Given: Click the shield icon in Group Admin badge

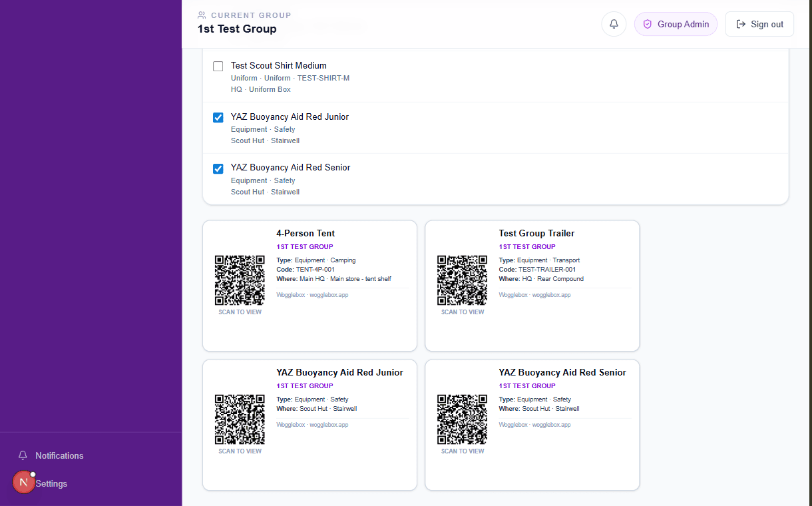Looking at the screenshot, I should pos(648,24).
